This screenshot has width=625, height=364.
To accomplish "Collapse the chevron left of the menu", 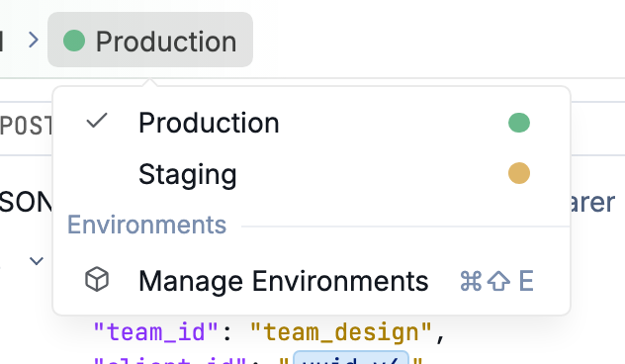I will (37, 261).
